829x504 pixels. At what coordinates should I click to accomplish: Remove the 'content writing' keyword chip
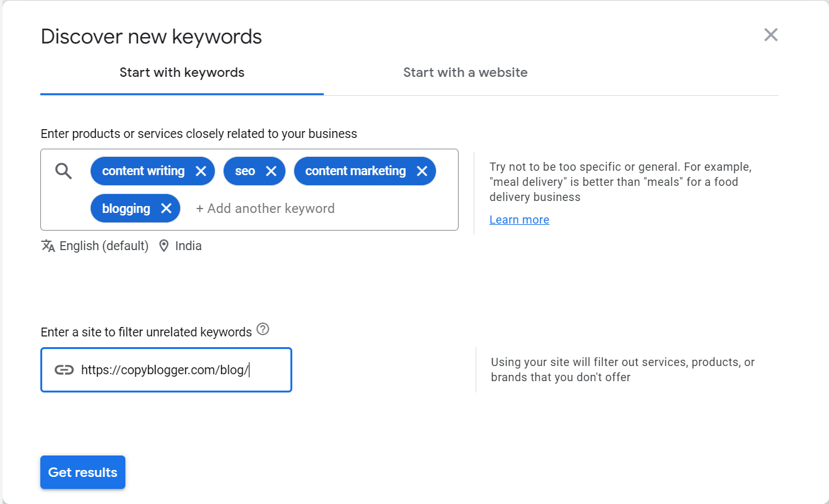click(x=200, y=171)
